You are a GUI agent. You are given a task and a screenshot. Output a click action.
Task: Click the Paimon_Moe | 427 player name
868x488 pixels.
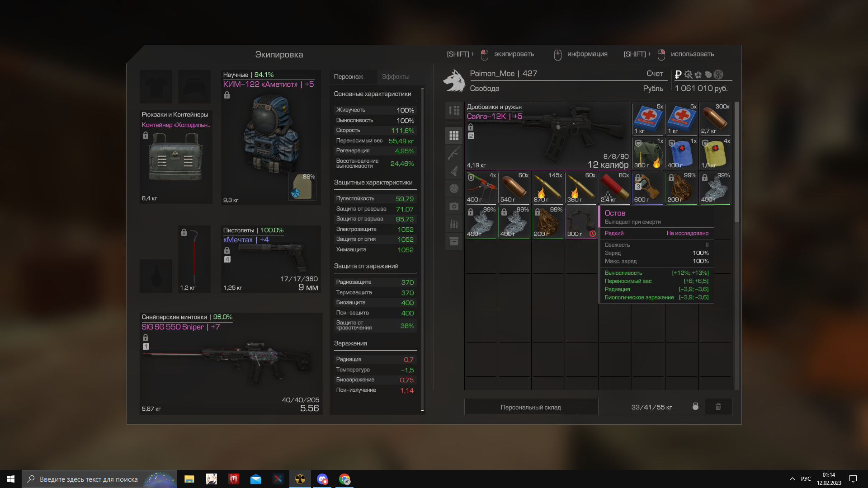click(x=503, y=74)
